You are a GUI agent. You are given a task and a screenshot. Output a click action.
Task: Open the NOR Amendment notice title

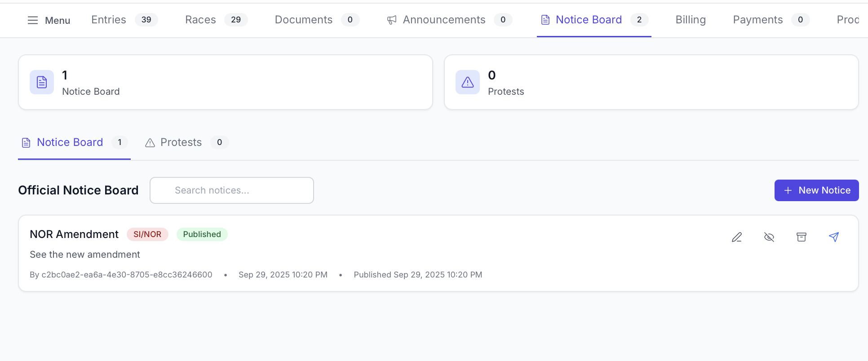coord(74,234)
